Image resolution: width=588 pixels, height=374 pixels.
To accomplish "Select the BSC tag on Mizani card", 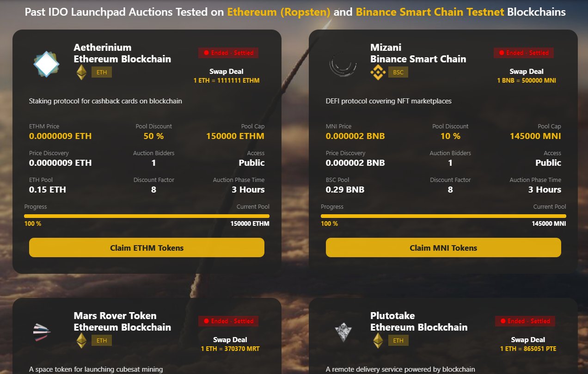I will click(398, 72).
